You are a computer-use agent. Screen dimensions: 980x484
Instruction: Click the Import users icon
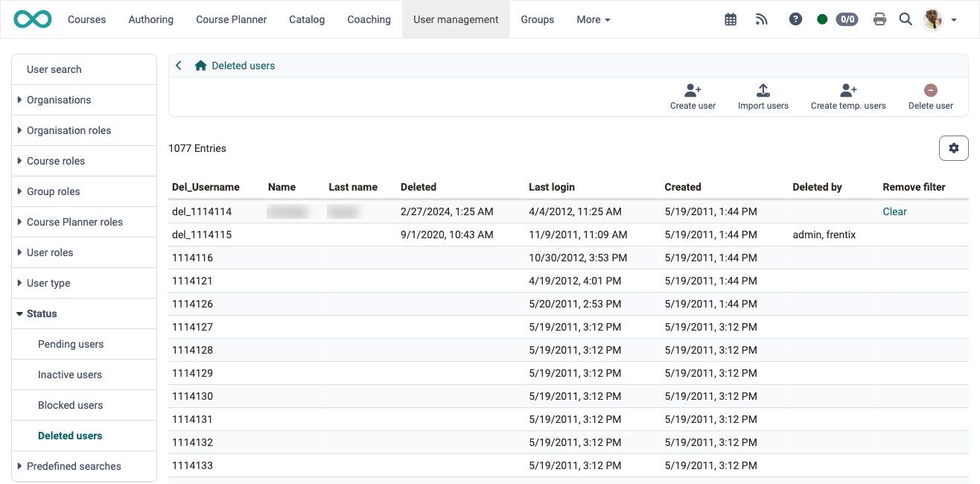tap(763, 91)
